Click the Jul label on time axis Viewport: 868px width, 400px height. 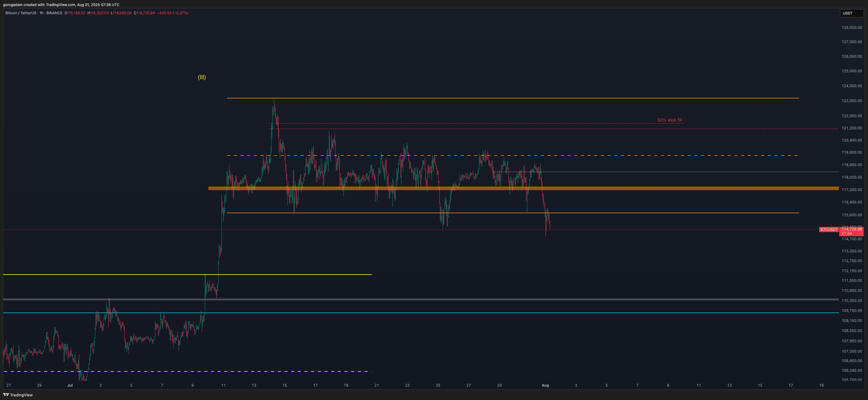pos(70,385)
